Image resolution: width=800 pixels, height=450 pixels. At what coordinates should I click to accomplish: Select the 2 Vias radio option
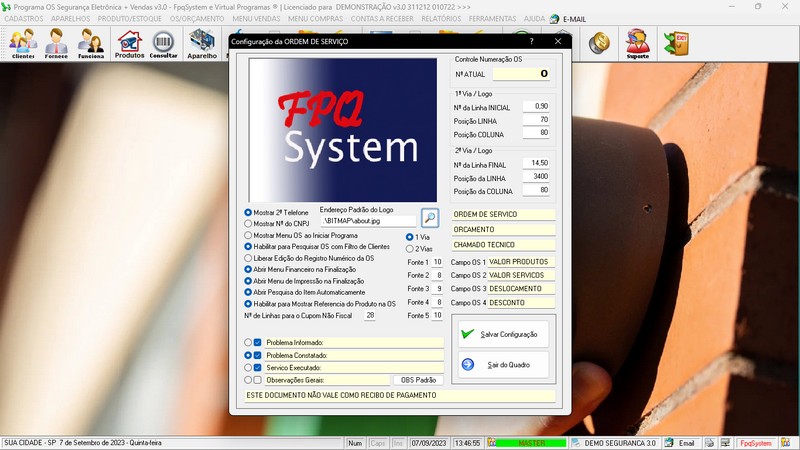coord(410,249)
